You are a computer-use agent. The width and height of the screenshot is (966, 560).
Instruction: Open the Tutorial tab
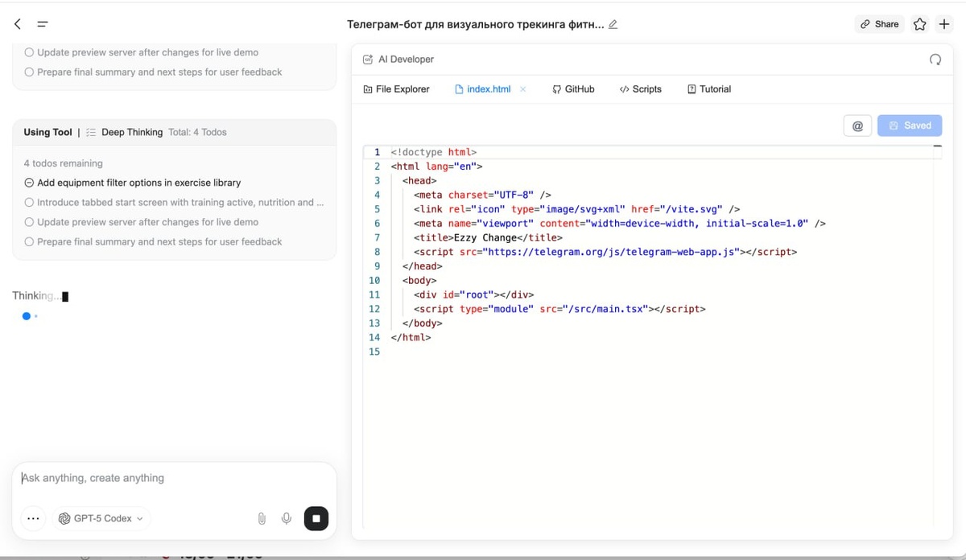click(709, 89)
